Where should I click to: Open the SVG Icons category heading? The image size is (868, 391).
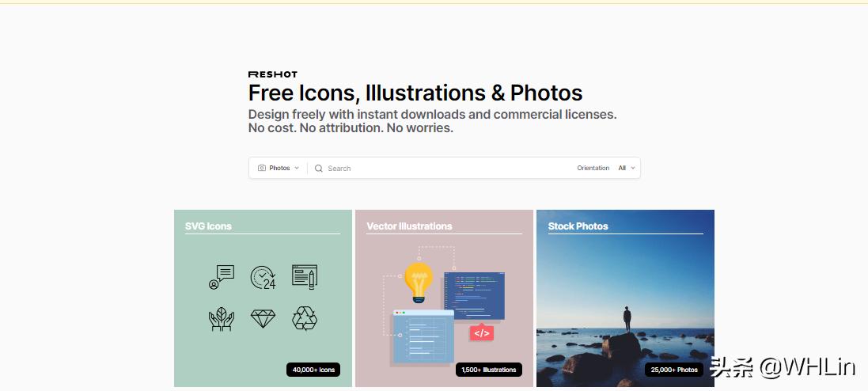point(208,226)
